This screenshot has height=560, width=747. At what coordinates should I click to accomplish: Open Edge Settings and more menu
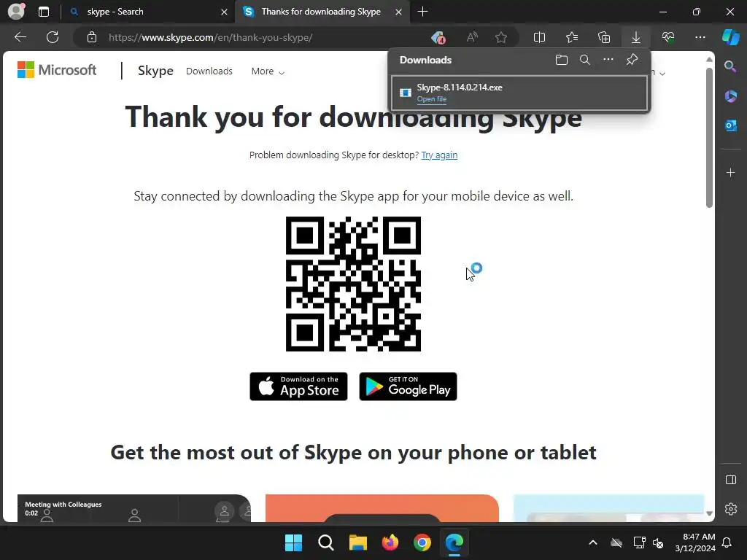[x=700, y=37]
